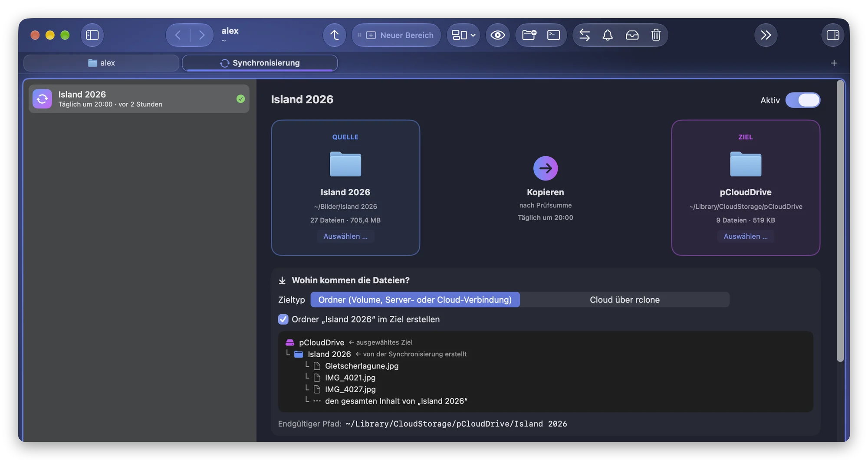Click the vertical scrollbar of detail pane
This screenshot has height=460, width=868.
tap(840, 221)
